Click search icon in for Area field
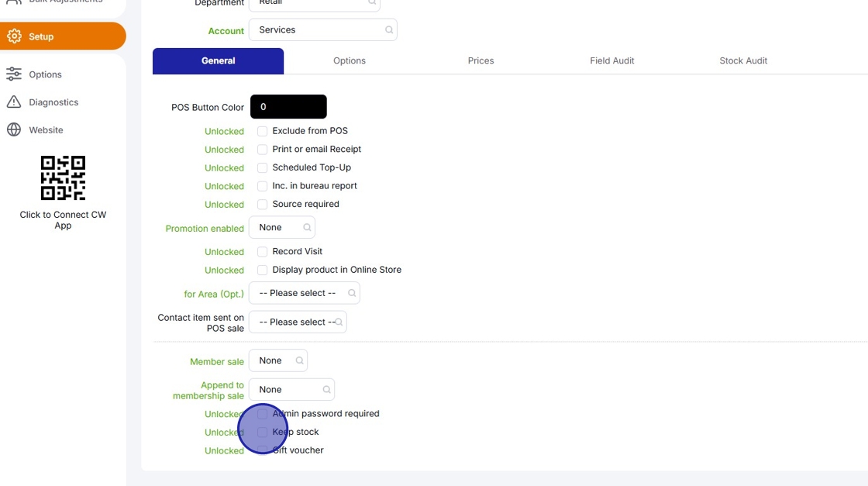Viewport: 868px width, 486px height. (352, 293)
